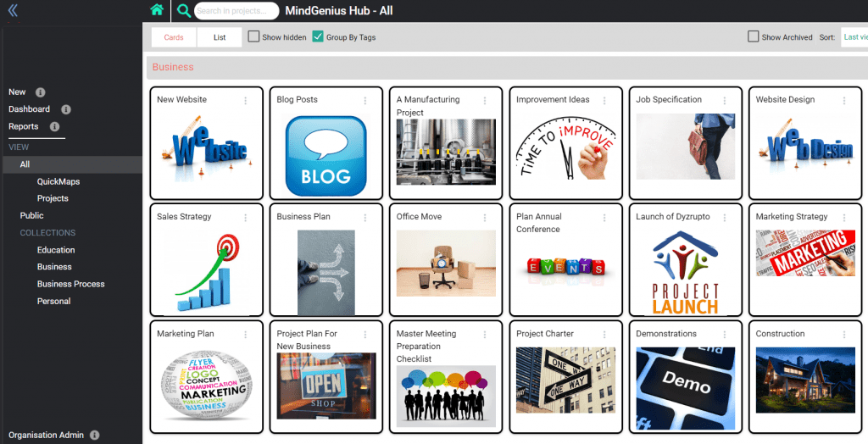
Task: Click the search magnifier icon
Action: point(183,10)
